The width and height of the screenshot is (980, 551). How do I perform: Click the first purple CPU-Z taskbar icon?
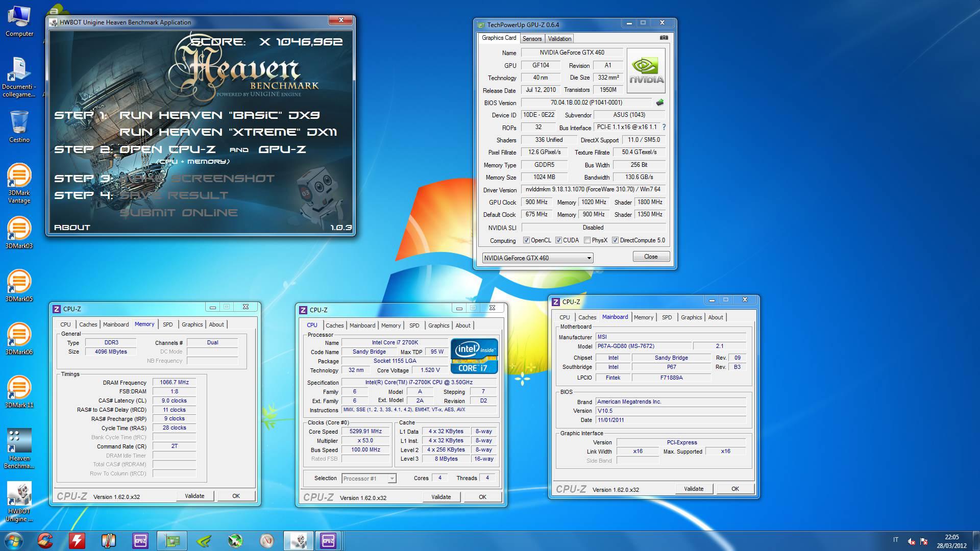tap(140, 541)
